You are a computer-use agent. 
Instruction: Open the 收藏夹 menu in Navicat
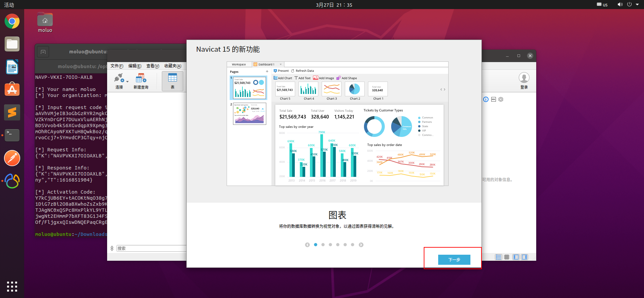pos(173,66)
